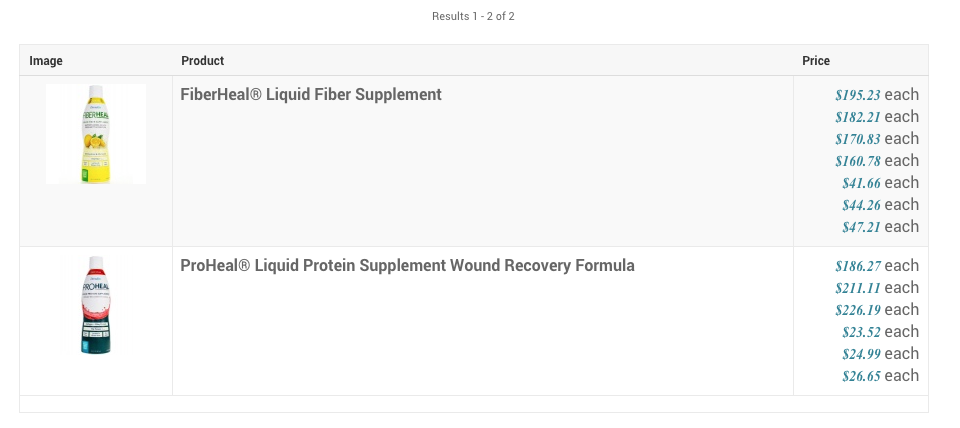
Task: Select the $41.66 FiberHeal price
Action: [x=861, y=183]
